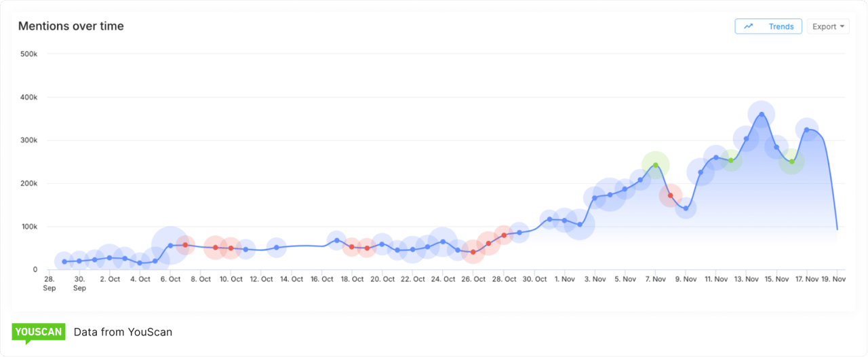
Task: Select the peak data point on 14 Nov
Action: pos(762,115)
